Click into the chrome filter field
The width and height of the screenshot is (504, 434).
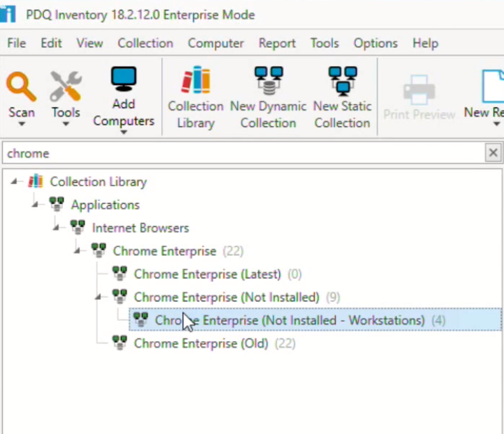[244, 154]
